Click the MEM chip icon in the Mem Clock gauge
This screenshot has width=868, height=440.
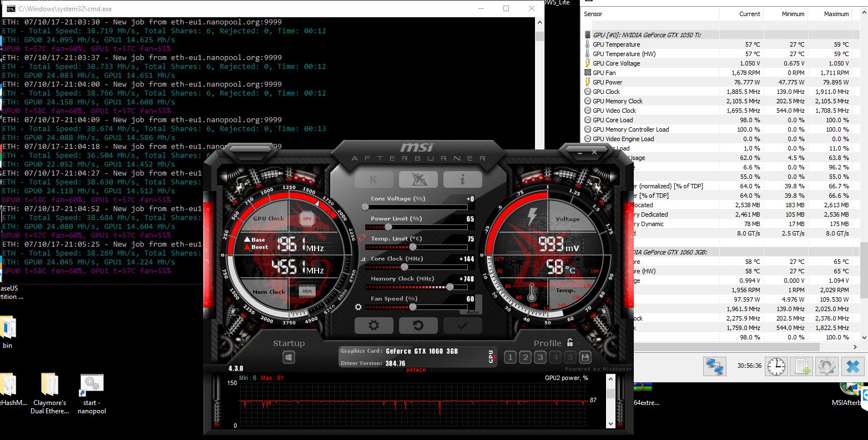pyautogui.click(x=307, y=291)
